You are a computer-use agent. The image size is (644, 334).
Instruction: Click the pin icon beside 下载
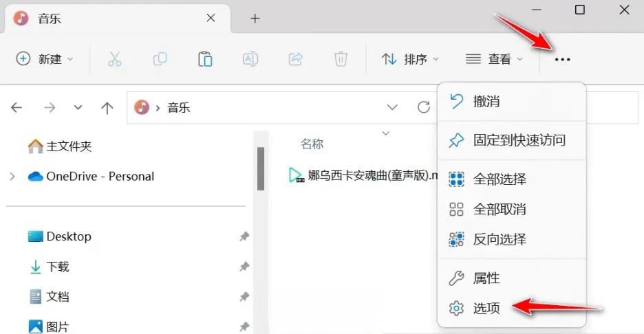click(x=244, y=267)
